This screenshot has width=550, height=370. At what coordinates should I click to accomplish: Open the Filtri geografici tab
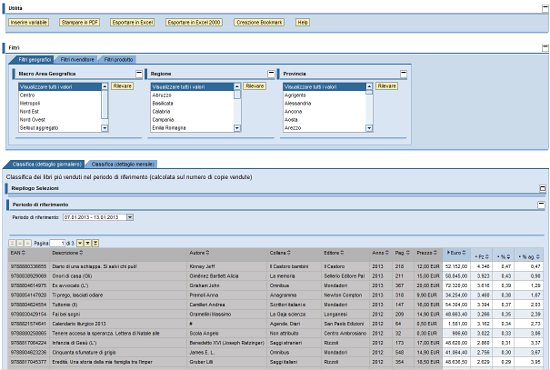coord(34,60)
